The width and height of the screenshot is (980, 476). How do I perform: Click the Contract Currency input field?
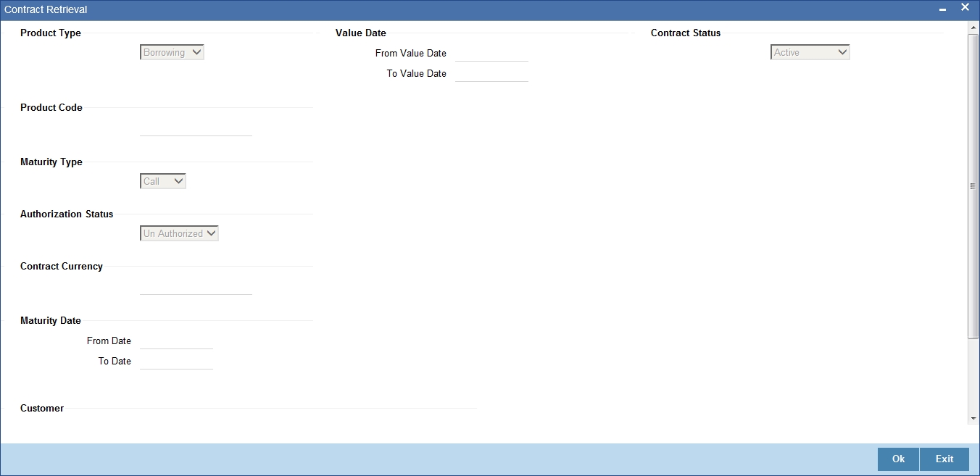pyautogui.click(x=196, y=286)
